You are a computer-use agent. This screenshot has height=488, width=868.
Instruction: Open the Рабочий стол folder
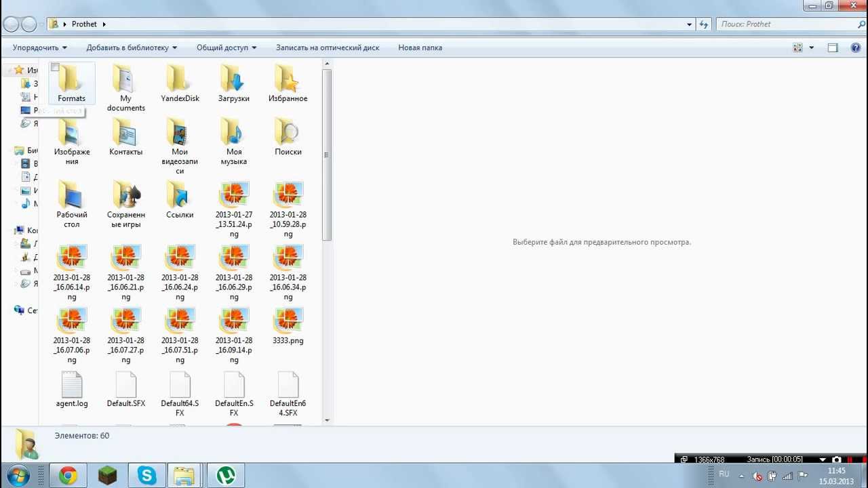(x=71, y=205)
